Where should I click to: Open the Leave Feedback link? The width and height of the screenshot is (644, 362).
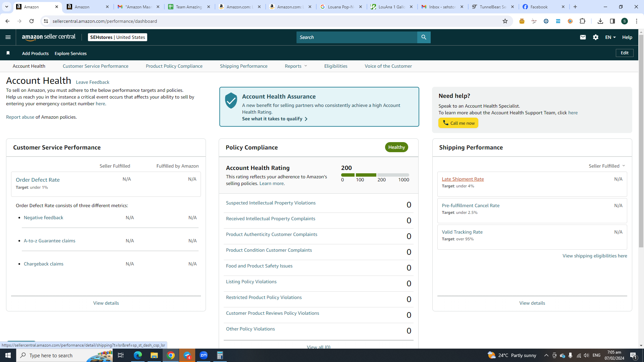click(93, 82)
